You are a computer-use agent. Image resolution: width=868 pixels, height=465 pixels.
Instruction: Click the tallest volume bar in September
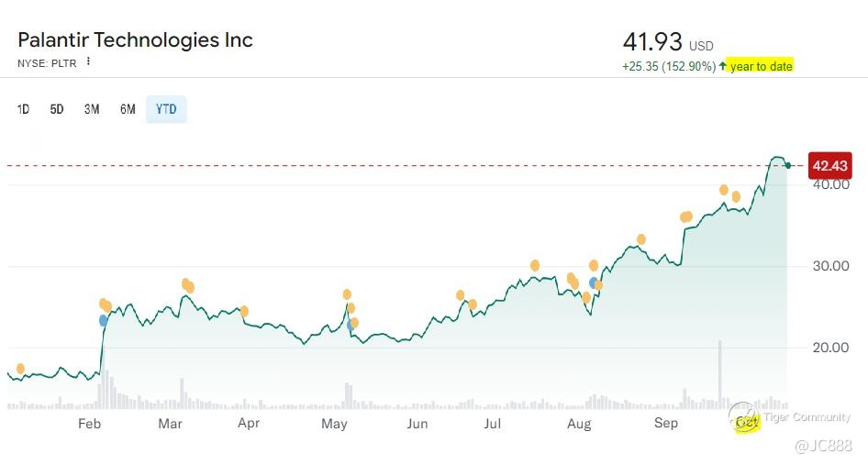(x=720, y=373)
